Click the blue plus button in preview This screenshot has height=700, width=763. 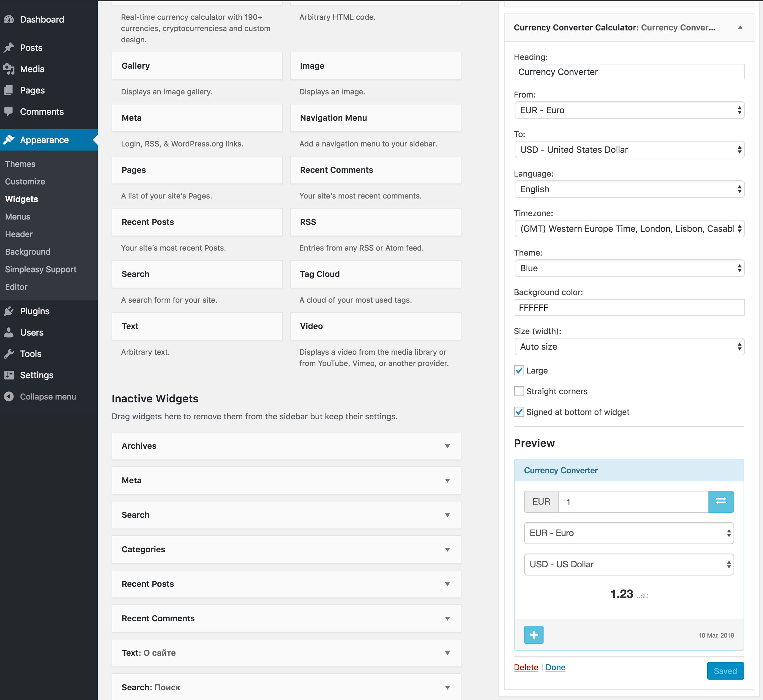point(534,634)
